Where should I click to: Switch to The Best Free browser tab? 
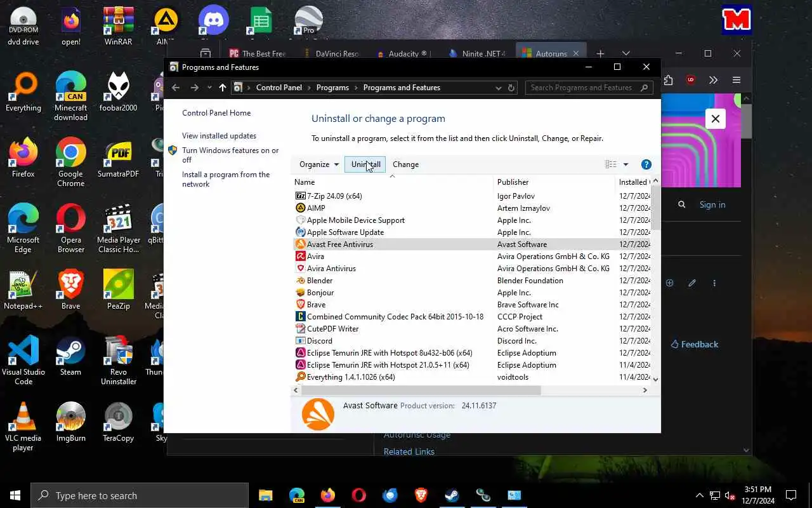pos(257,54)
